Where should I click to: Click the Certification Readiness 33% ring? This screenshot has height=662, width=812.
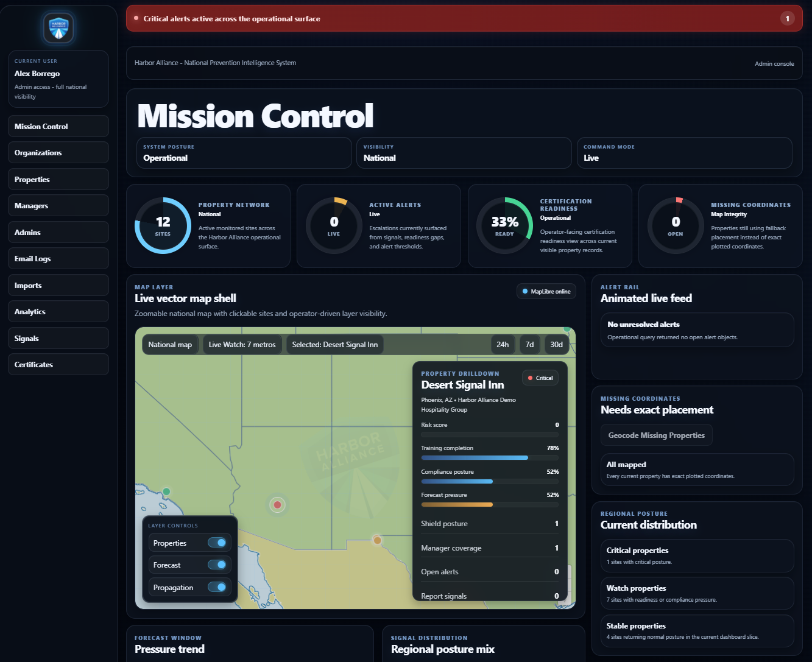click(x=504, y=224)
